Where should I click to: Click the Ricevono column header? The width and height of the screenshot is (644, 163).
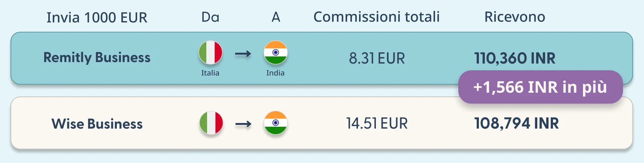click(x=515, y=17)
